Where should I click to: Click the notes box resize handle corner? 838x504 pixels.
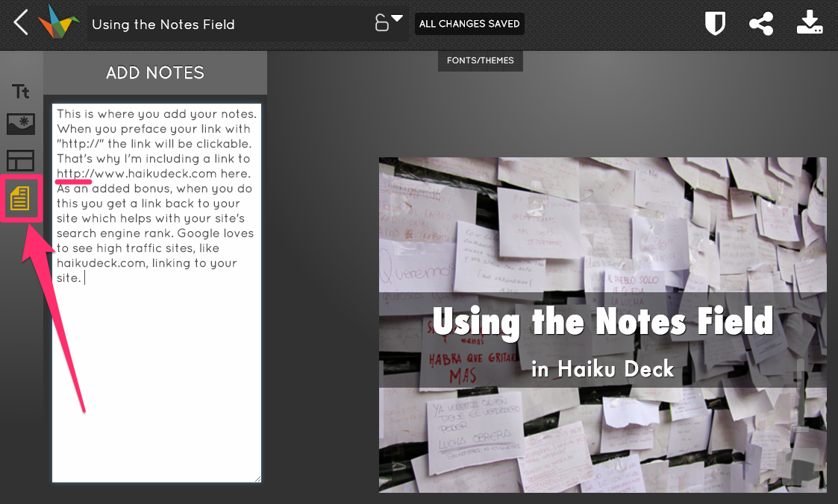[x=257, y=478]
